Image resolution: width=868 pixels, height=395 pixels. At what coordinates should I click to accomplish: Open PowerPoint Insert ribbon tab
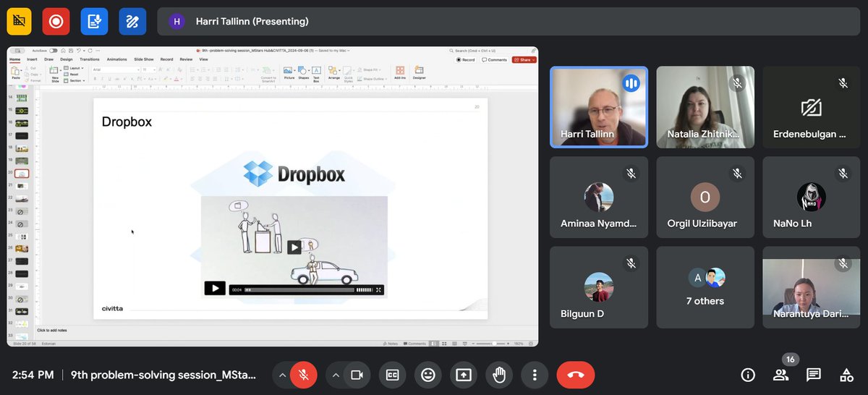(x=32, y=59)
